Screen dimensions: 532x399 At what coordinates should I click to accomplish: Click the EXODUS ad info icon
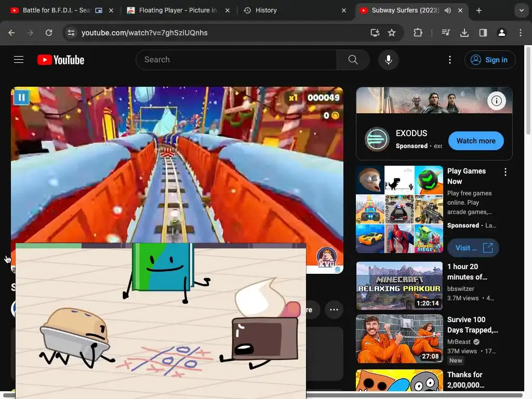coord(496,101)
